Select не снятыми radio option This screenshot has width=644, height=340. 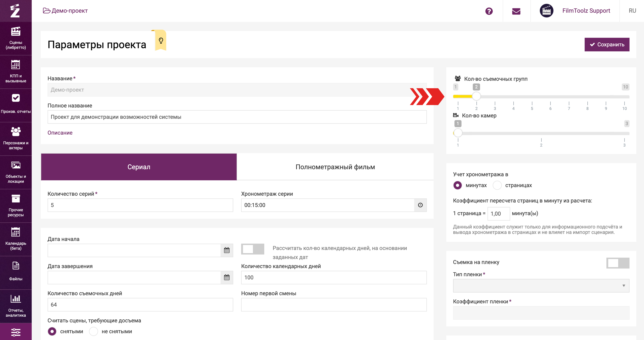point(94,331)
